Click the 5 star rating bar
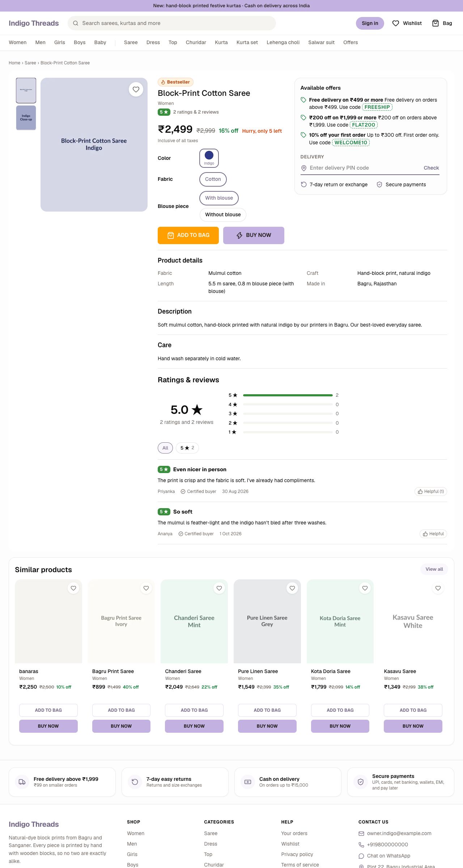The width and height of the screenshot is (463, 868). click(288, 395)
